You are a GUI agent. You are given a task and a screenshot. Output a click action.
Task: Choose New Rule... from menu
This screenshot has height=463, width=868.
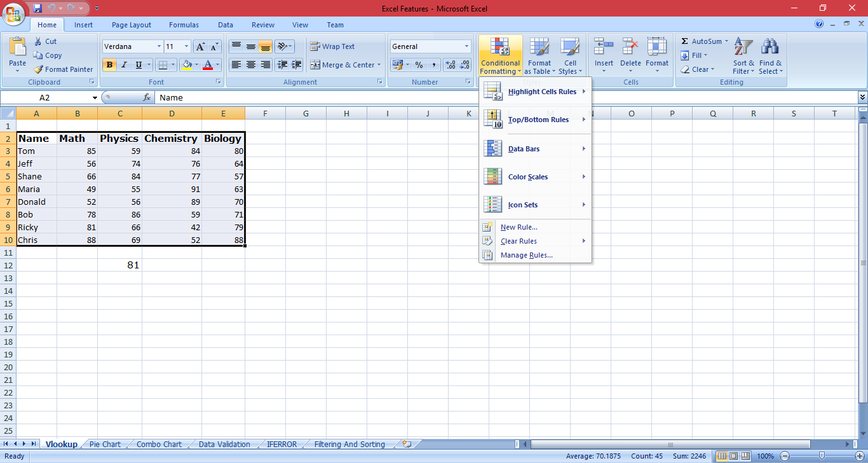535,227
